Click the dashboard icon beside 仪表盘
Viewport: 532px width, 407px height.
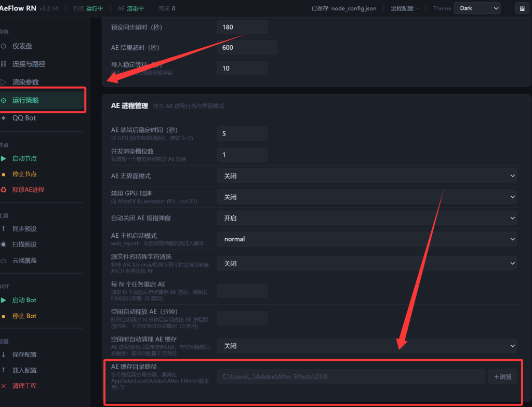click(x=4, y=46)
